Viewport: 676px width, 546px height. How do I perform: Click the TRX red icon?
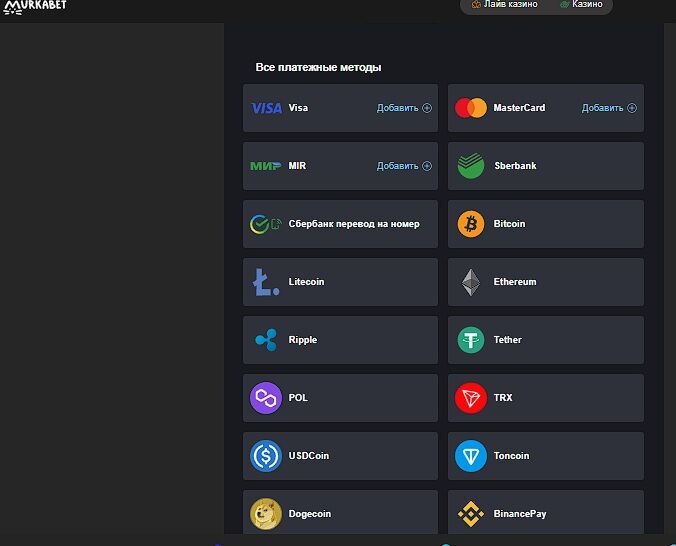point(470,398)
